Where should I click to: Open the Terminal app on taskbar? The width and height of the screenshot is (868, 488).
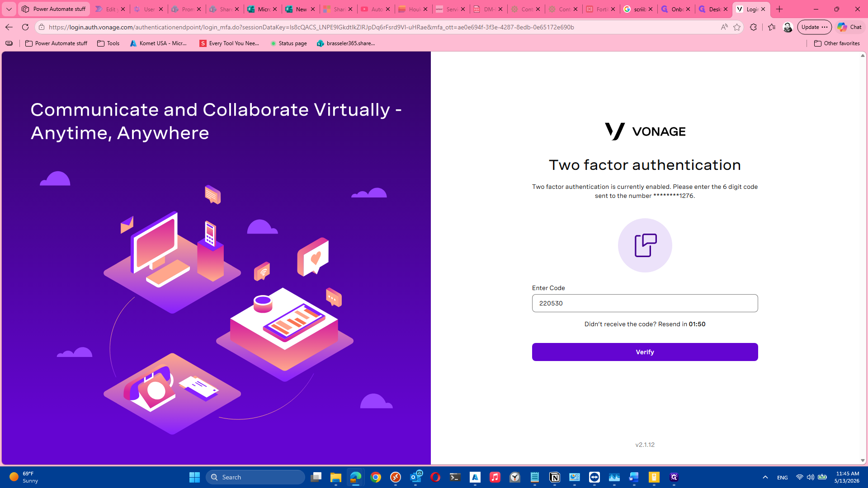click(455, 477)
